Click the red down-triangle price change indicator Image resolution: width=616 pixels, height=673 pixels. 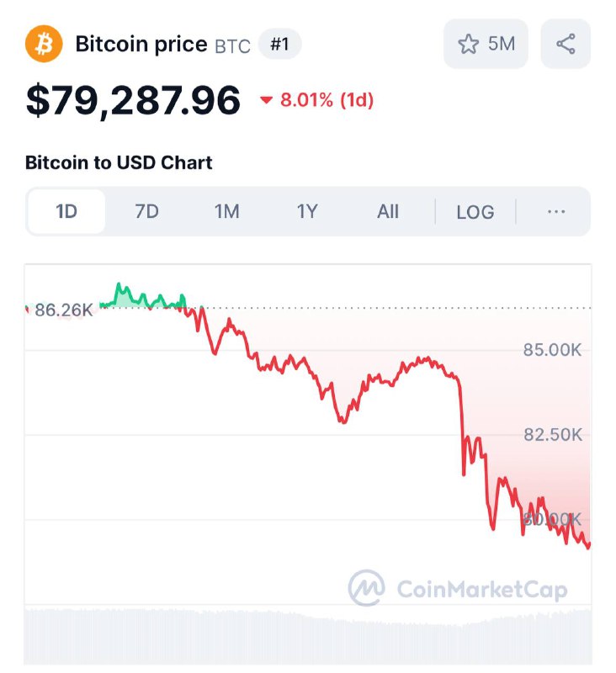266,100
